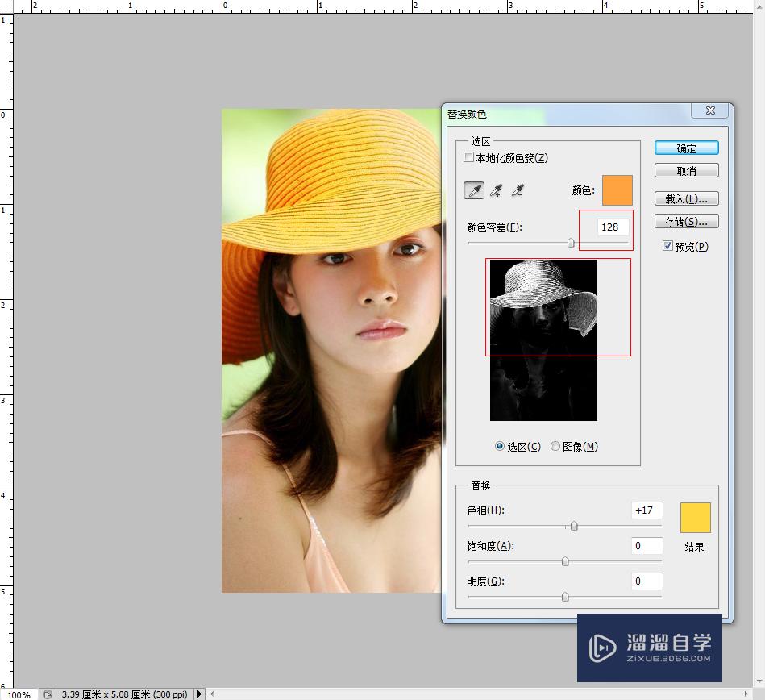Uncheck the 预览 checkbox
The width and height of the screenshot is (765, 700).
668,245
